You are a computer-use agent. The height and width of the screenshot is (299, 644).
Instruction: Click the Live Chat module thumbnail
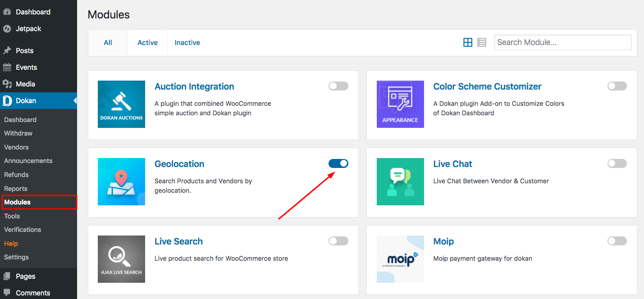[400, 181]
